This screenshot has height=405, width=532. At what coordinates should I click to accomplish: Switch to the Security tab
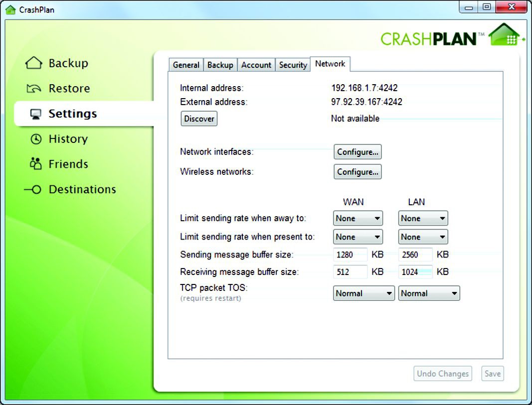(x=293, y=65)
